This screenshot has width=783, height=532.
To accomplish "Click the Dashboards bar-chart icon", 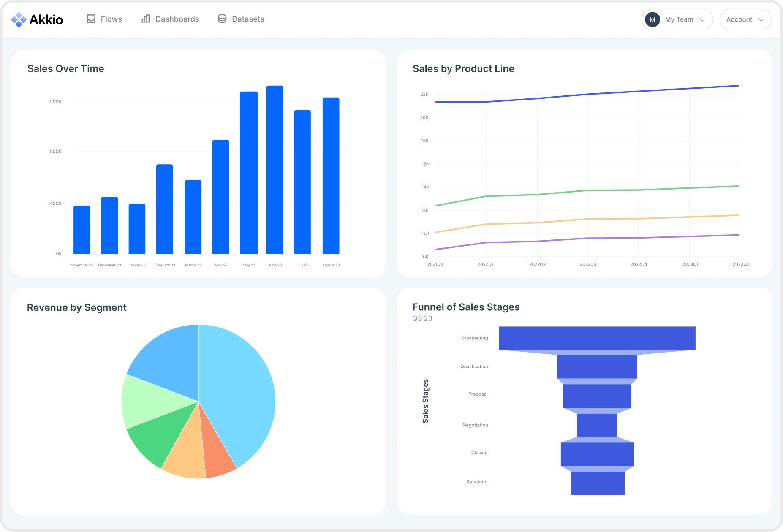I will click(x=145, y=19).
